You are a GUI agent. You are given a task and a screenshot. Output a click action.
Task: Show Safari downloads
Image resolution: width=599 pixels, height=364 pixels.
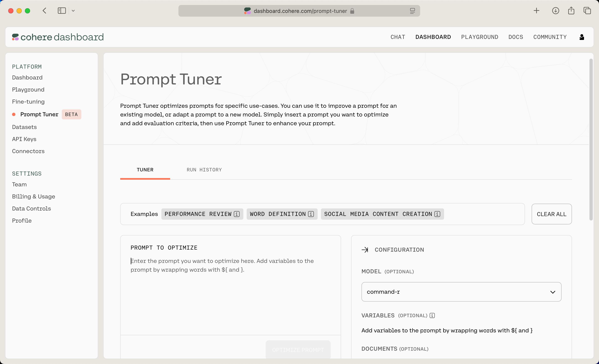pyautogui.click(x=556, y=11)
